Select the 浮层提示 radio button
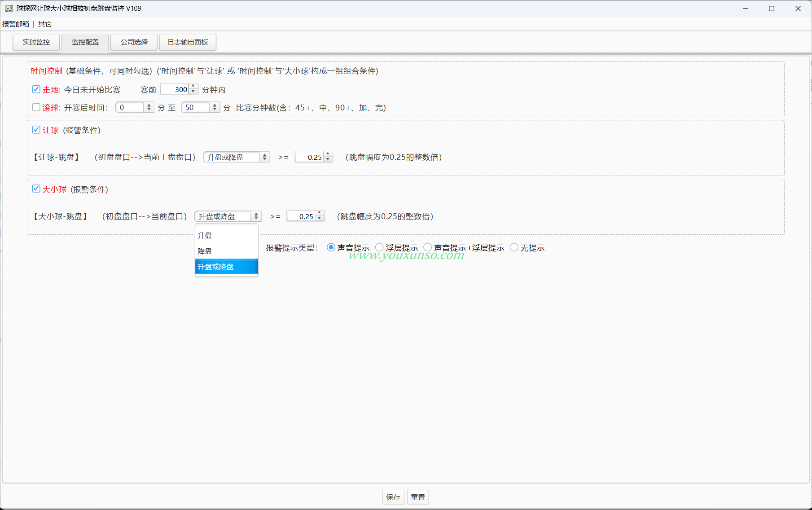 point(379,247)
